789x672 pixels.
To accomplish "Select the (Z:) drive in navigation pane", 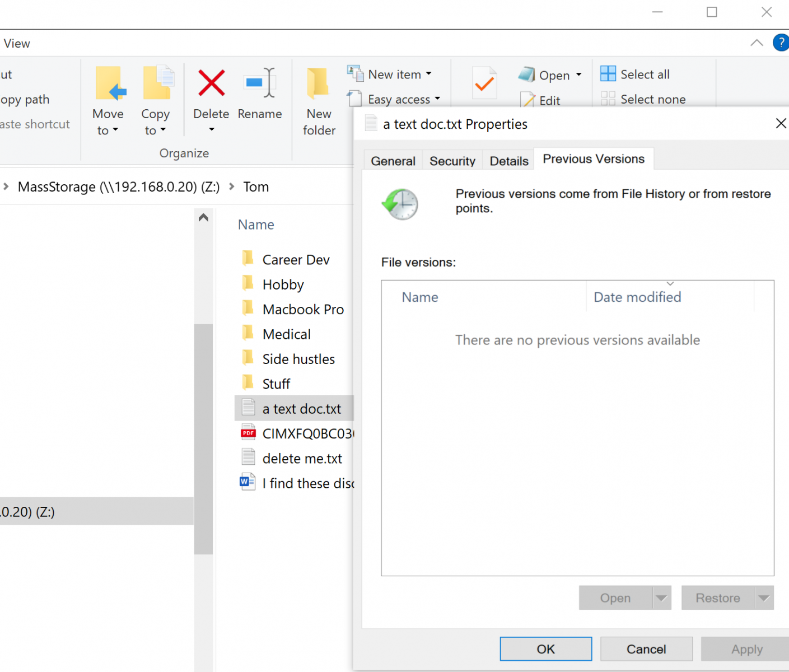I will click(97, 511).
